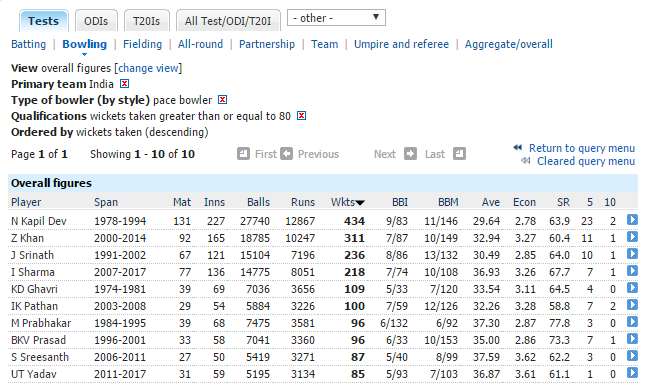Screen dimensions: 645x386
Task: Click the Last page icon
Action: (x=459, y=154)
